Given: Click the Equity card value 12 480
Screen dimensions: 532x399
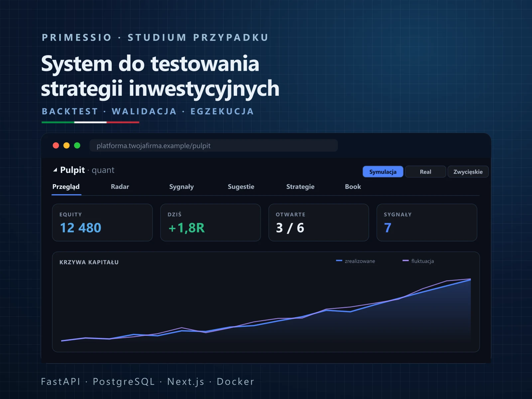Looking at the screenshot, I should coord(80,228).
